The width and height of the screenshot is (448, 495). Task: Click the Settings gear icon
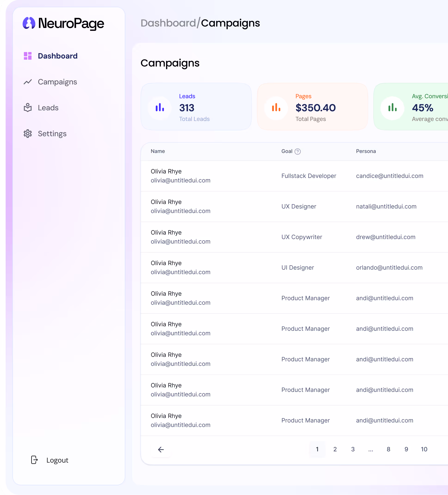click(x=28, y=133)
